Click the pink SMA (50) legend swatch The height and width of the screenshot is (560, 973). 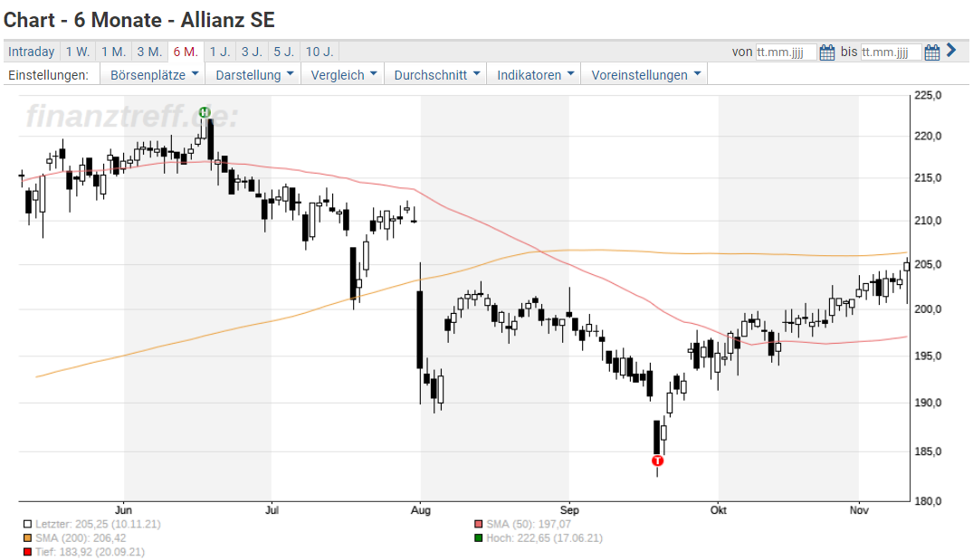click(478, 524)
